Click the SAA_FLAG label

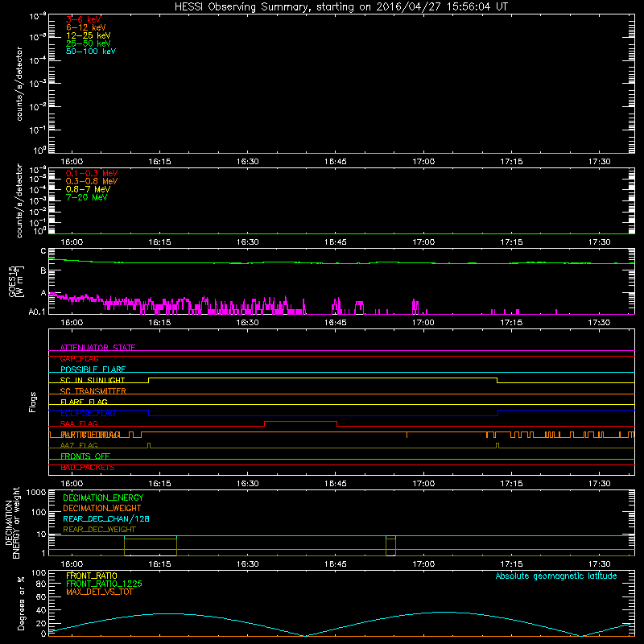[79, 423]
